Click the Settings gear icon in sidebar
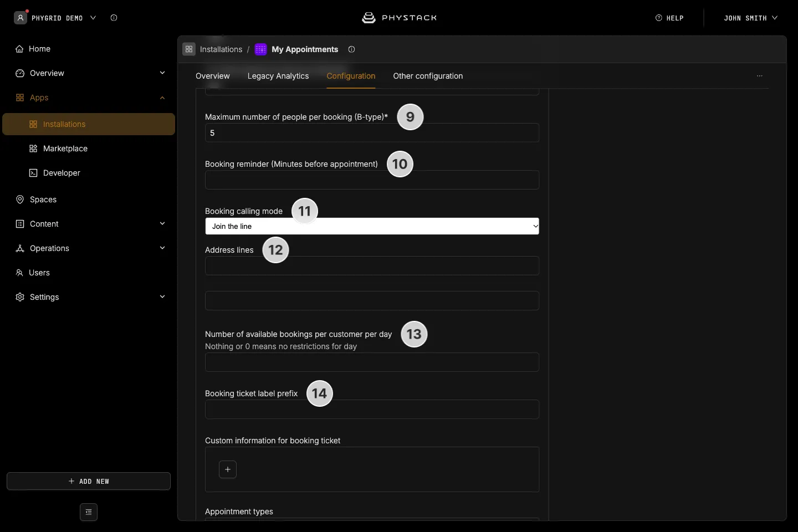The width and height of the screenshot is (798, 532). [x=20, y=297]
